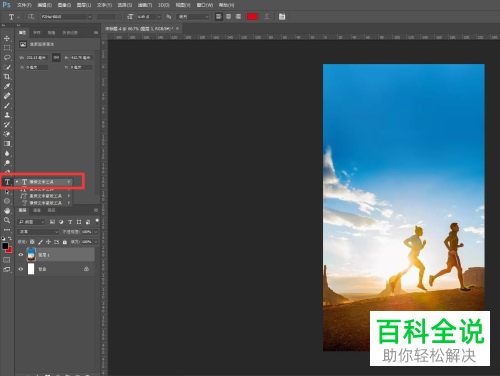
Task: Open the warp text button
Action: (x=267, y=16)
